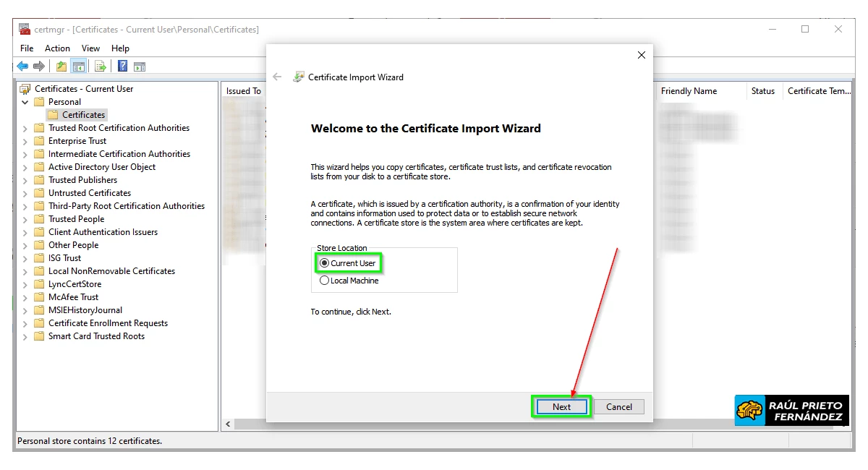The width and height of the screenshot is (868, 470).
Task: Click the Cancel button in the wizard
Action: tap(619, 406)
